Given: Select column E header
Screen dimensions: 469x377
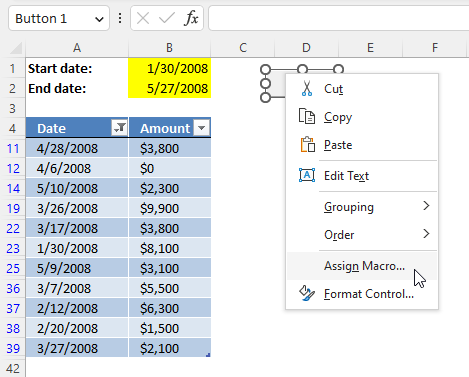Looking at the screenshot, I should click(370, 48).
